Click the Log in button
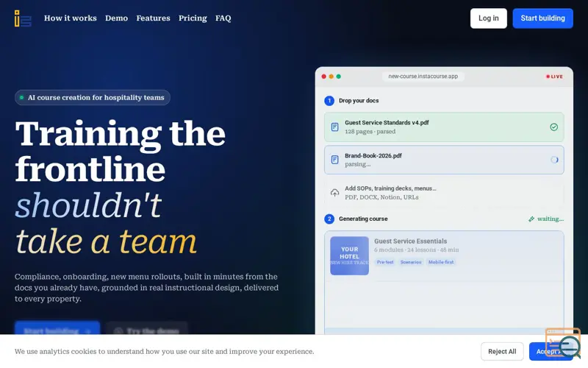Screen dimensions: 588x368 tap(488, 18)
